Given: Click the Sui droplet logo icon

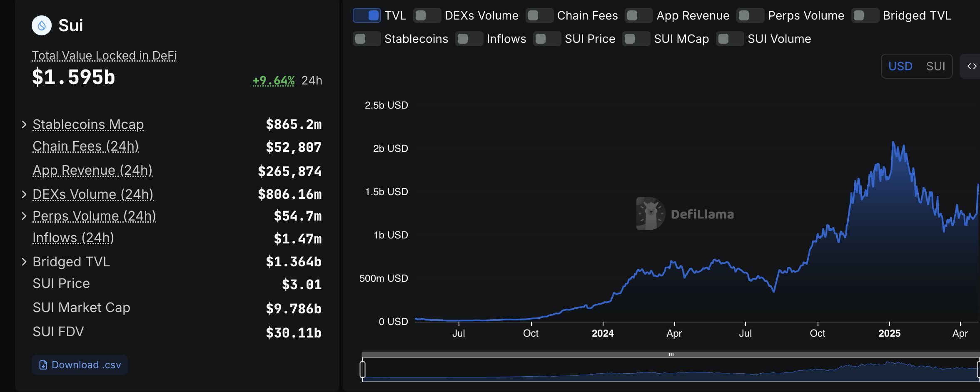Looking at the screenshot, I should (42, 25).
